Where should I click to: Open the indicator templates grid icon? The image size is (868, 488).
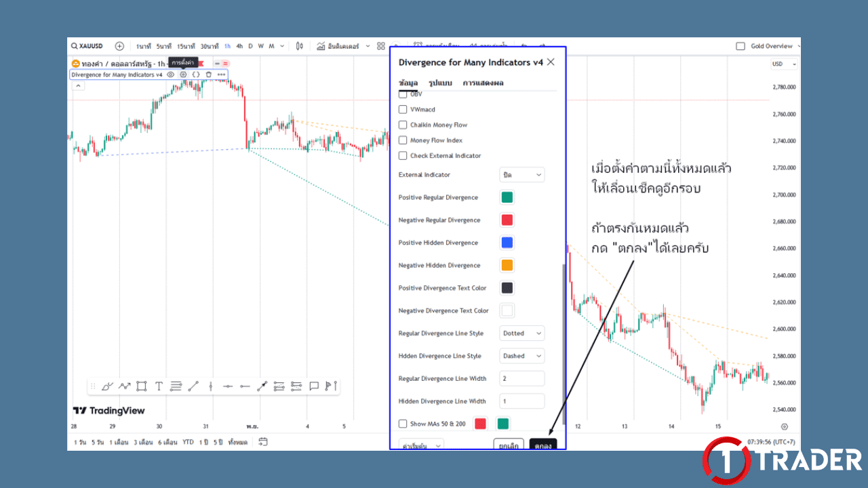click(x=380, y=46)
